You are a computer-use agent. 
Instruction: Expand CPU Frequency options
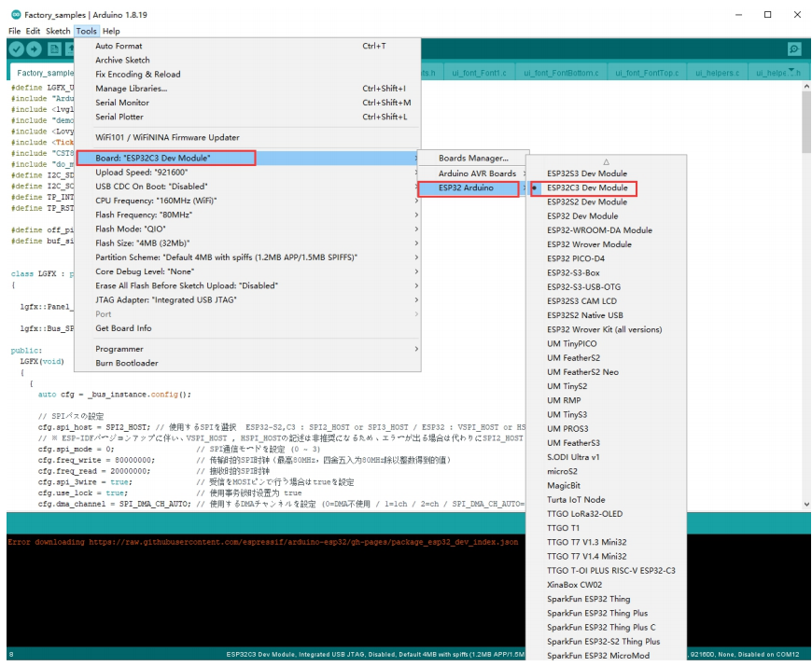pyautogui.click(x=247, y=201)
